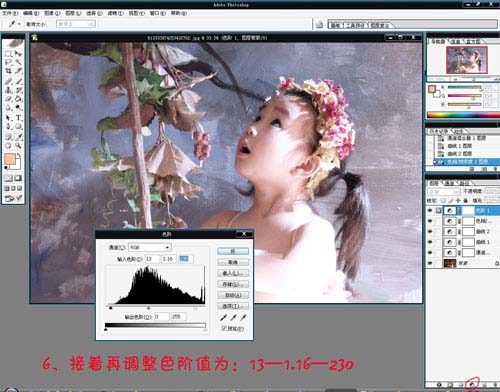The width and height of the screenshot is (500, 392).
Task: Select the Lasso tool
Action: pyautogui.click(x=8, y=62)
